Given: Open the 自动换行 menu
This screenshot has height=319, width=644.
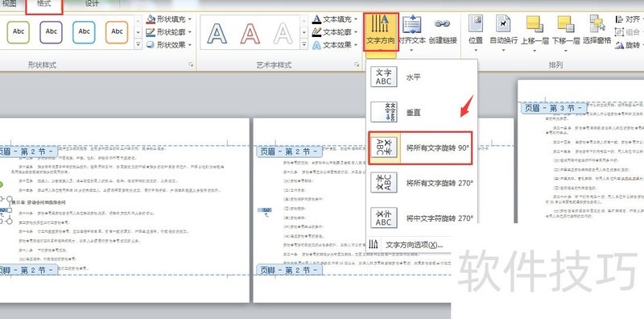Looking at the screenshot, I should (504, 33).
